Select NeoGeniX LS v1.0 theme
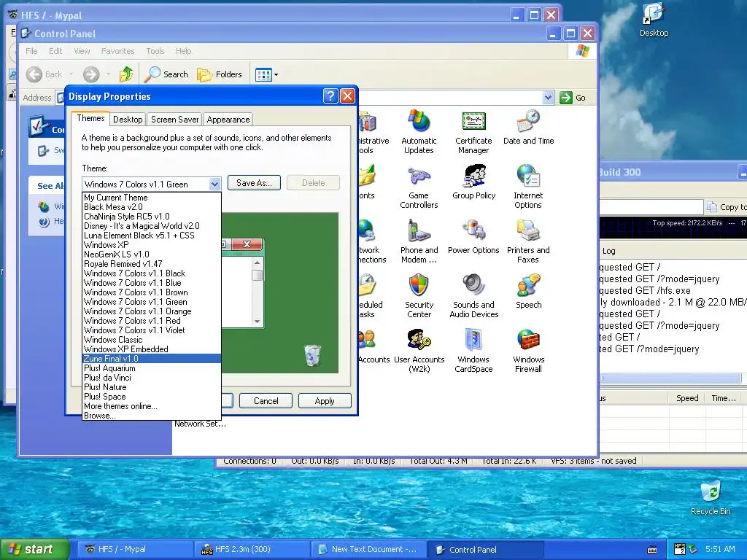This screenshot has height=560, width=747. pos(152,254)
